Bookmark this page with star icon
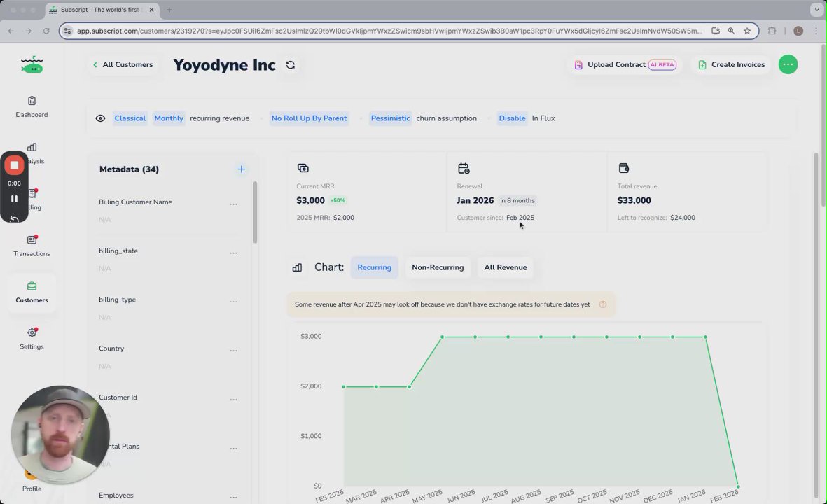This screenshot has width=827, height=504. [x=747, y=31]
